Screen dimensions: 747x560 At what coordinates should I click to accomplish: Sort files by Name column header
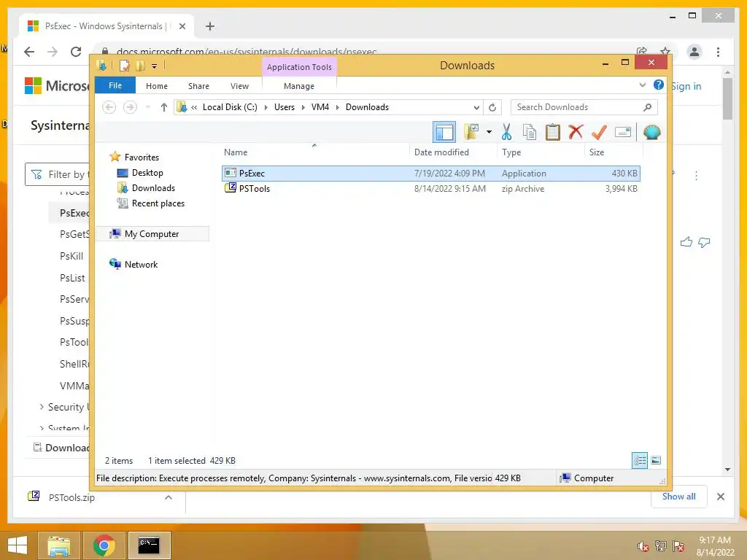point(314,152)
